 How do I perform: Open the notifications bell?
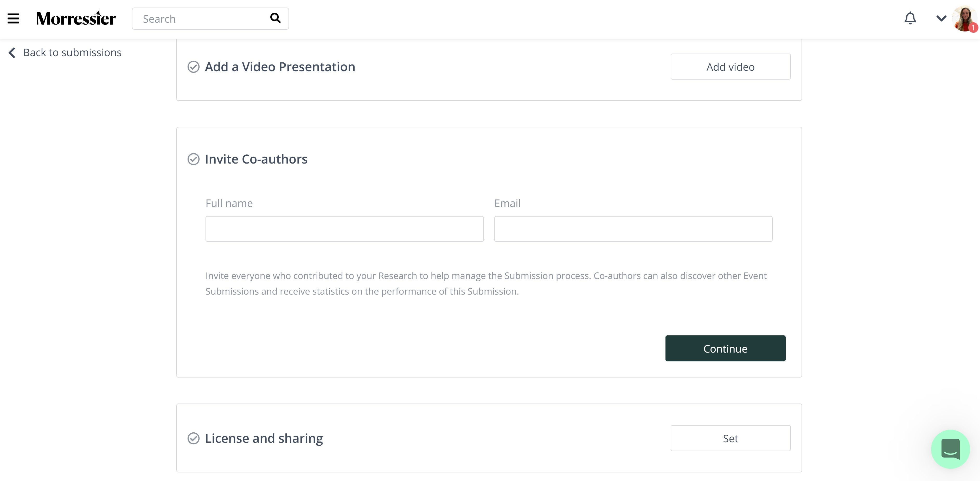910,18
